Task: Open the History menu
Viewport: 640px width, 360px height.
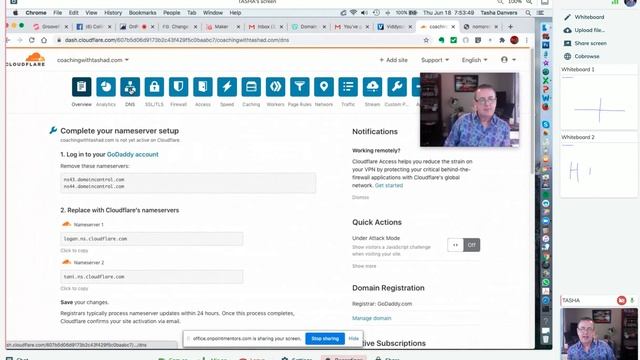Action: 113,13
